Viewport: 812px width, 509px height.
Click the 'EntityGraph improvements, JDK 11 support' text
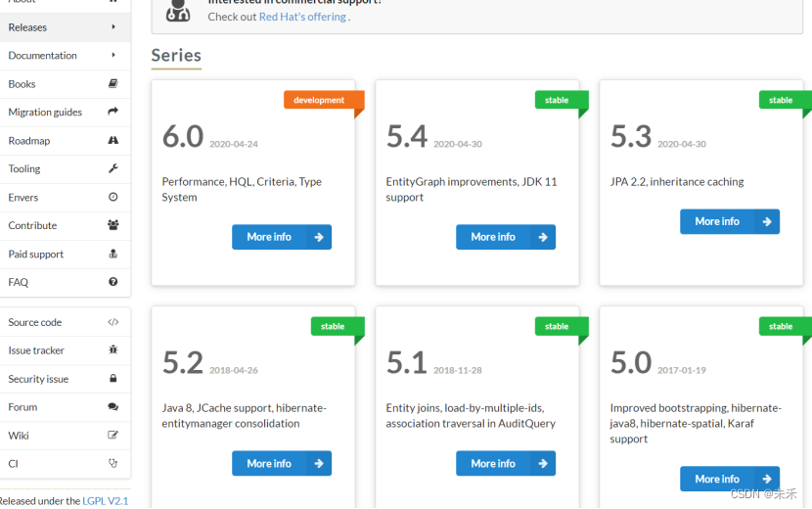[x=472, y=189]
